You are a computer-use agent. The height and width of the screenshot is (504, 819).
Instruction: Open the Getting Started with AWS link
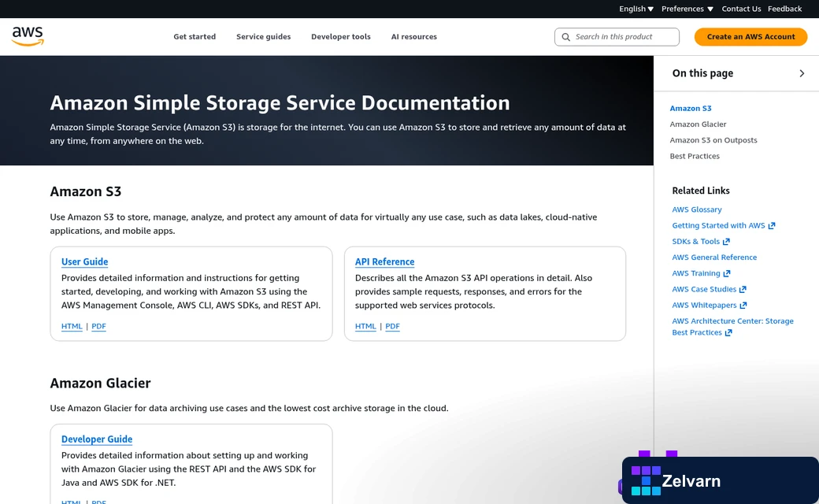pyautogui.click(x=718, y=226)
